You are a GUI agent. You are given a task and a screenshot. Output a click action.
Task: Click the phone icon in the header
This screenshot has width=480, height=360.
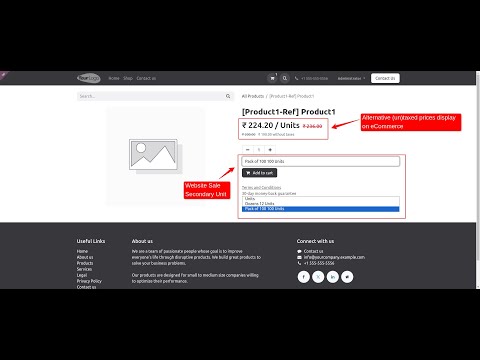(296, 78)
